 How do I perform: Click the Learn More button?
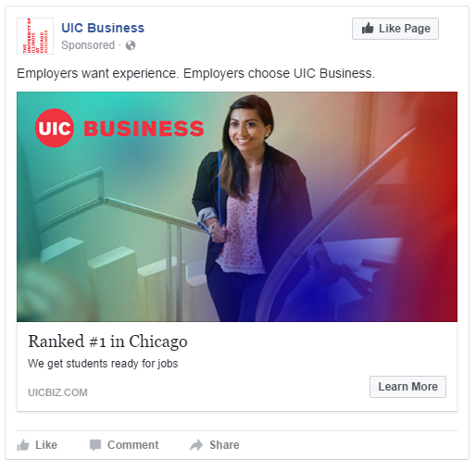tap(407, 387)
